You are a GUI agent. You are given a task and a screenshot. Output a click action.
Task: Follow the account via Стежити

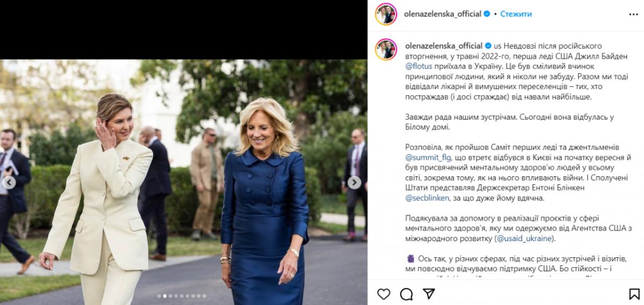pos(516,14)
